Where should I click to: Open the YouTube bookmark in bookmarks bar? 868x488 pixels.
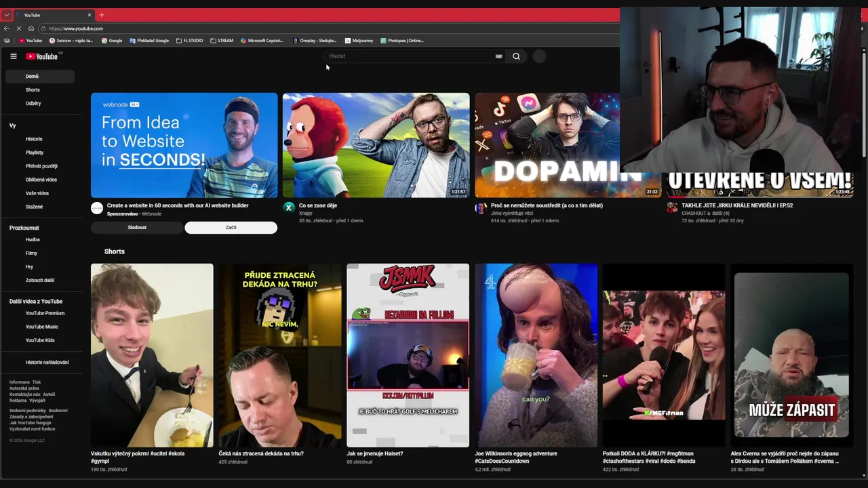tap(30, 41)
